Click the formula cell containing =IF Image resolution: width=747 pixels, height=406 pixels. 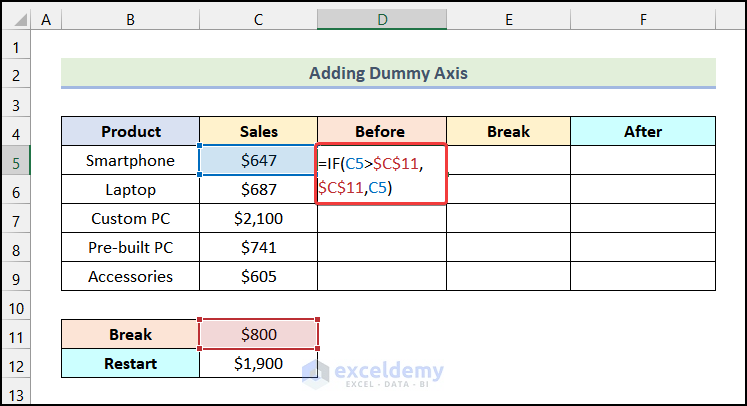point(382,174)
